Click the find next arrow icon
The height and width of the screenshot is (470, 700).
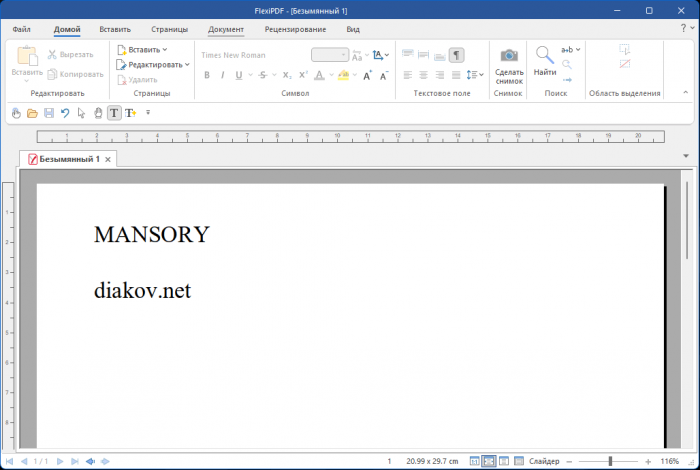point(567,80)
